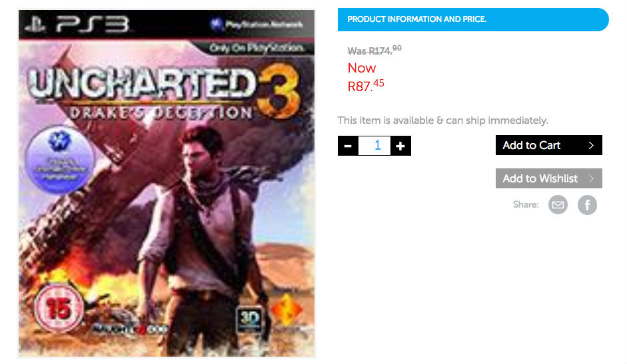Image resolution: width=627 pixels, height=364 pixels.
Task: Increase quantity with the plus button
Action: (400, 146)
